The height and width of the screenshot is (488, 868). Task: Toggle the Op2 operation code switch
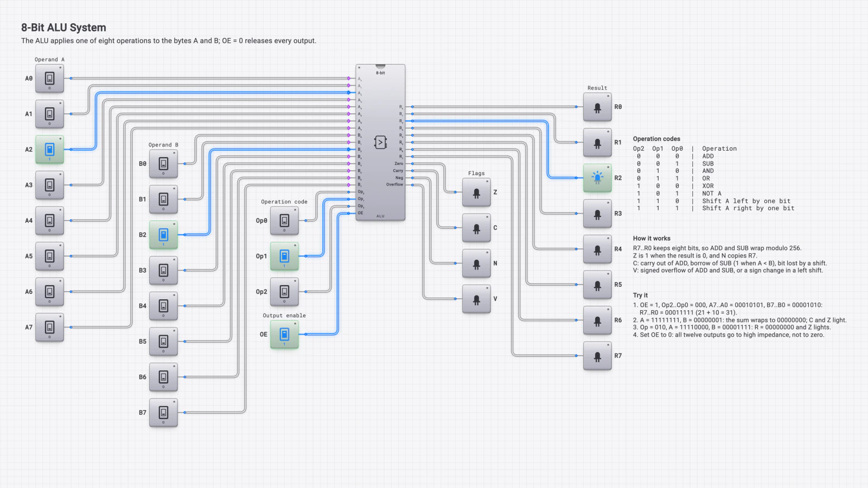tap(284, 292)
